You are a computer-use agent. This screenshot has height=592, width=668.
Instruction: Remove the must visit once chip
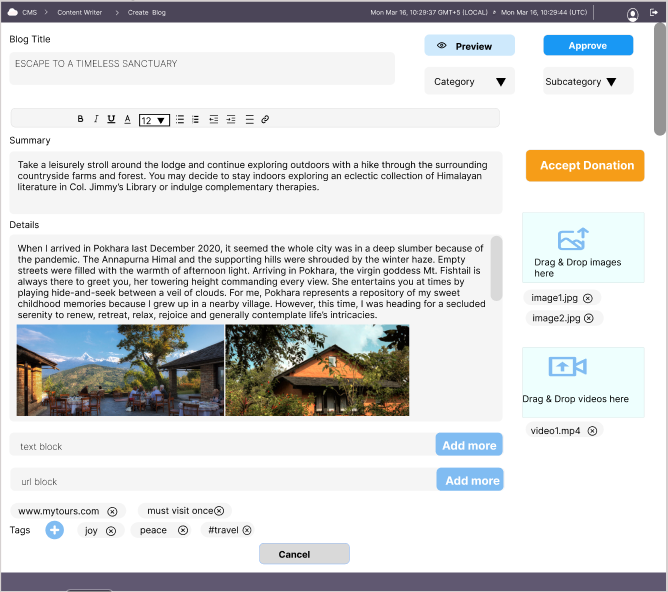pos(219,511)
